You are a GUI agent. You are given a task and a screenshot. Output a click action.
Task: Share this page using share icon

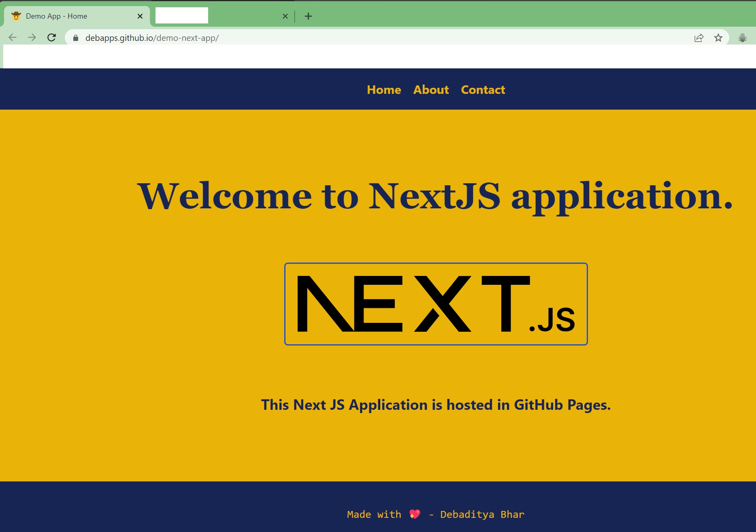pyautogui.click(x=699, y=38)
